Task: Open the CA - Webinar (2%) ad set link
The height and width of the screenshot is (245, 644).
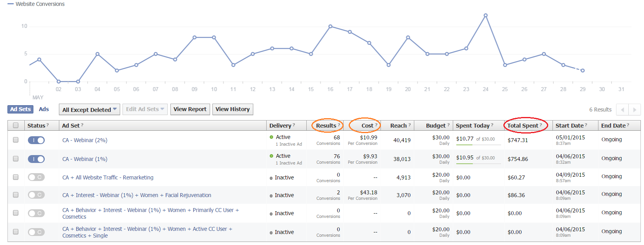Action: tap(85, 140)
